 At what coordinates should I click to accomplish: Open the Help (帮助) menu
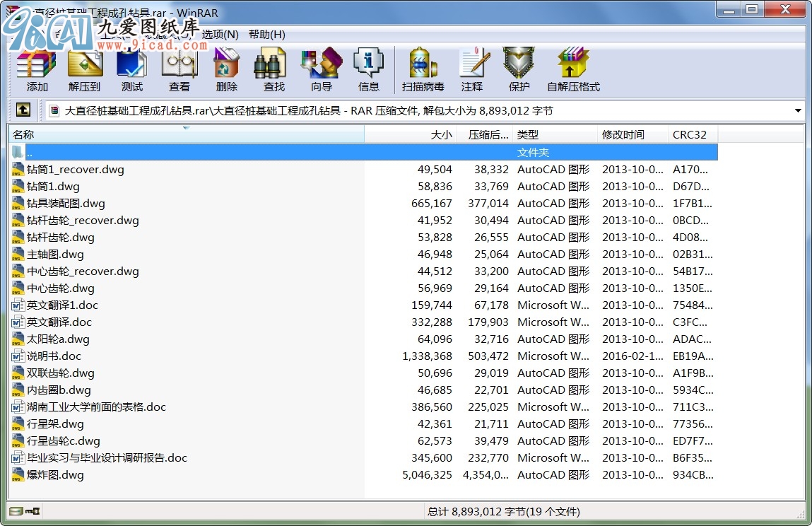coord(266,34)
